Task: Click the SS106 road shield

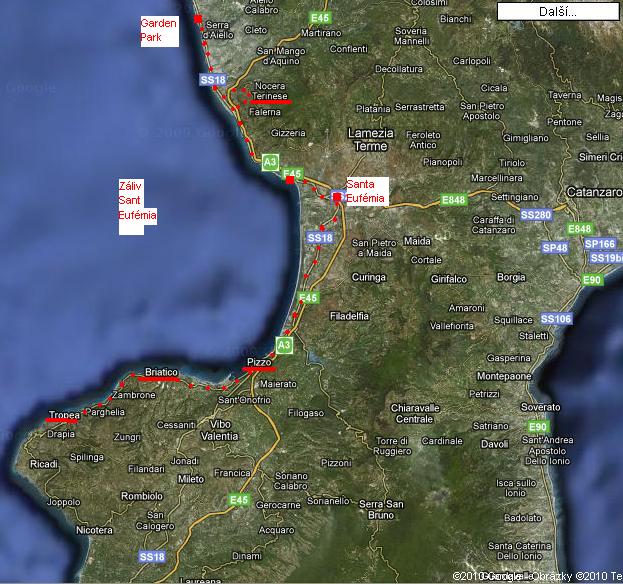Action: [556, 319]
